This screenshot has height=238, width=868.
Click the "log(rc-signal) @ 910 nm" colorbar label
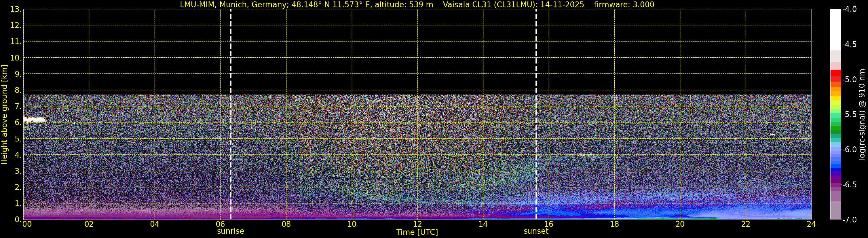pos(862,115)
